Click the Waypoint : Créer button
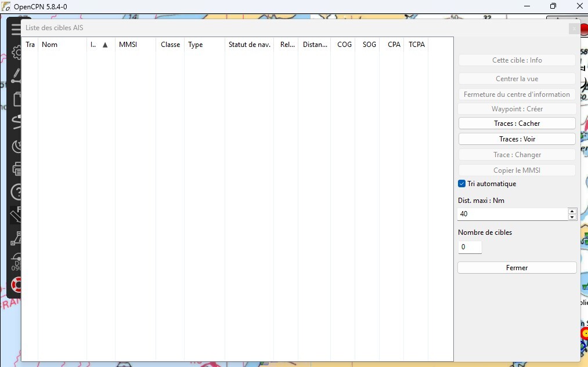This screenshot has width=588, height=367. click(517, 109)
